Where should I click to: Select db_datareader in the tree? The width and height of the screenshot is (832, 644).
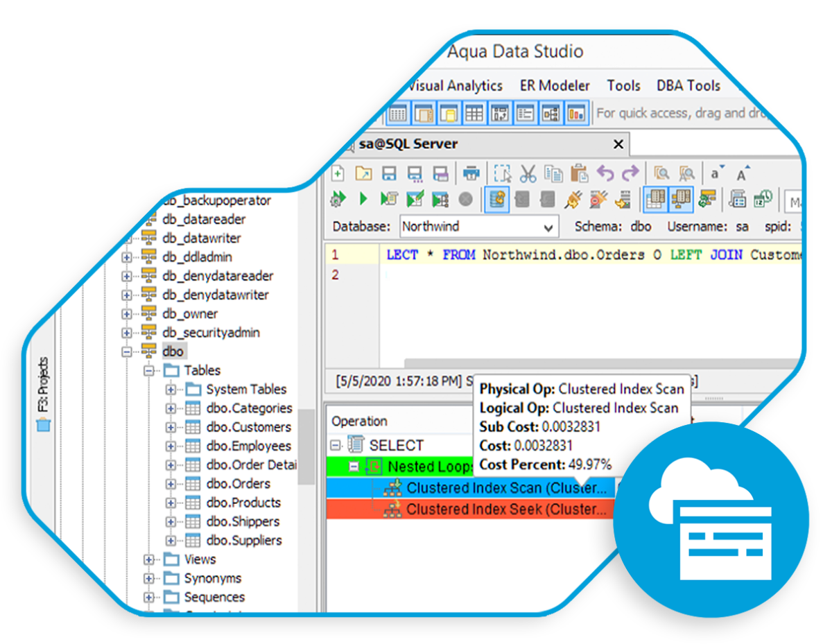pyautogui.click(x=204, y=219)
